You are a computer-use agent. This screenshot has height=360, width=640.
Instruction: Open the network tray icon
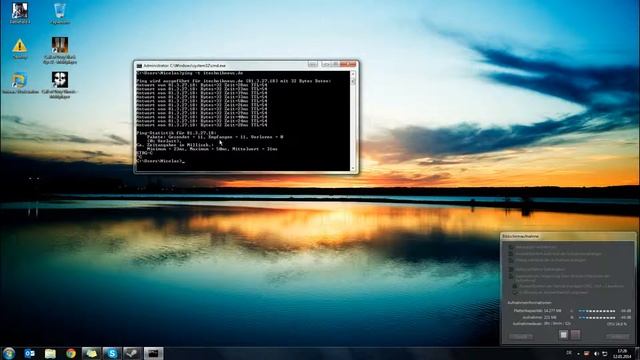(x=605, y=353)
